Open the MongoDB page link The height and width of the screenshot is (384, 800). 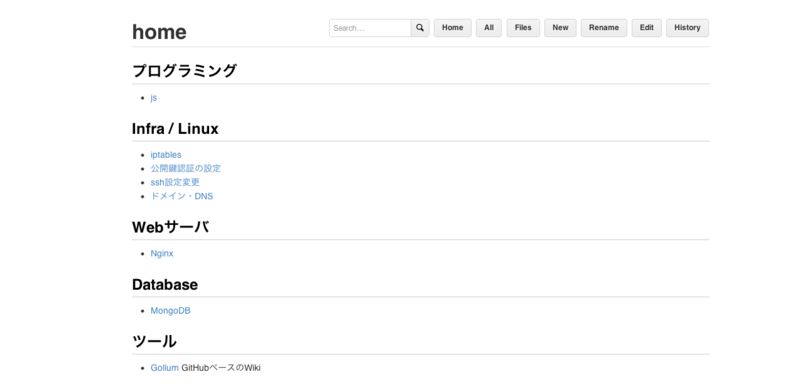pyautogui.click(x=170, y=311)
